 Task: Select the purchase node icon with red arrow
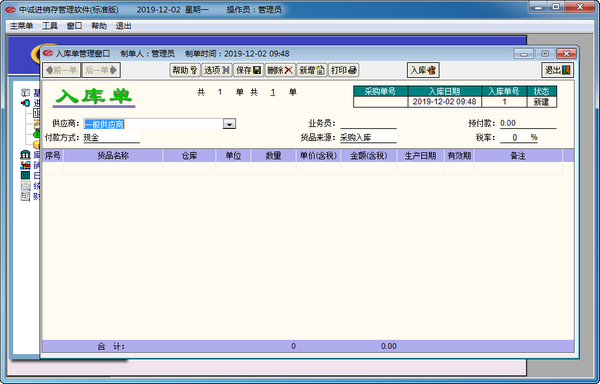[x=25, y=103]
